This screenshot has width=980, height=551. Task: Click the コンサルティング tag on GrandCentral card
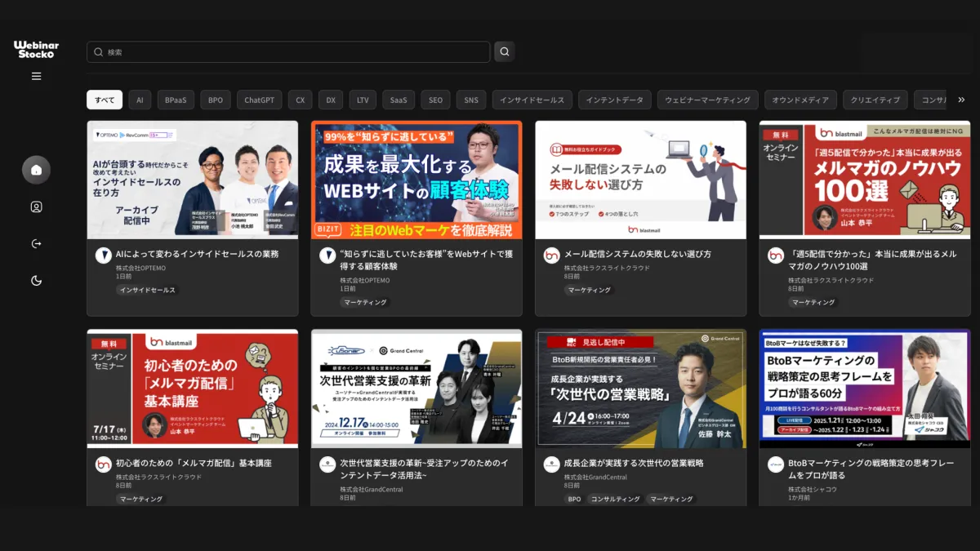(615, 499)
